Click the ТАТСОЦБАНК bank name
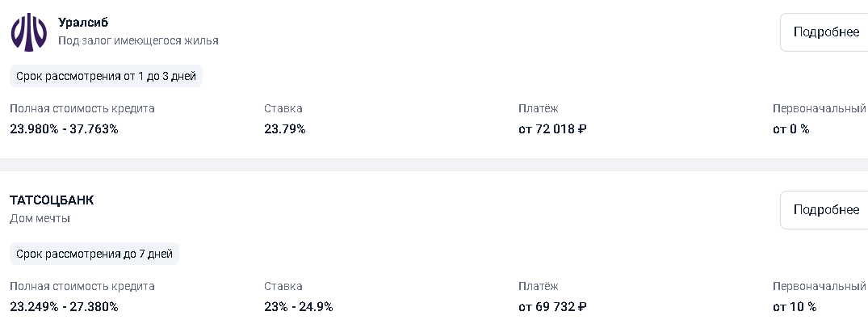The width and height of the screenshot is (868, 324). [52, 200]
